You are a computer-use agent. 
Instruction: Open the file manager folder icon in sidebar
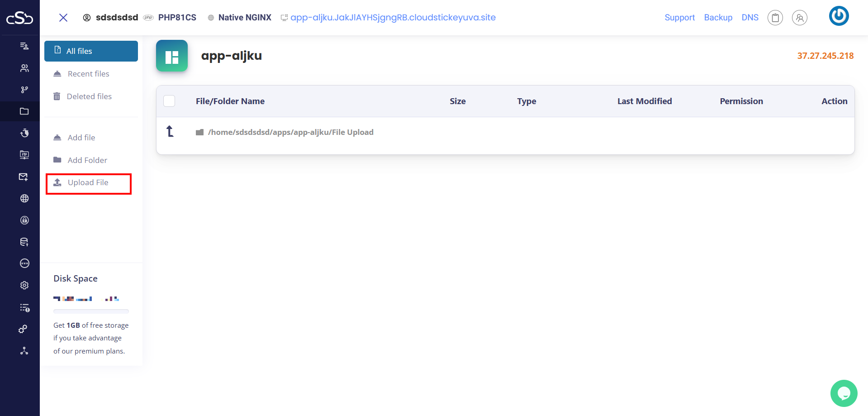click(24, 111)
